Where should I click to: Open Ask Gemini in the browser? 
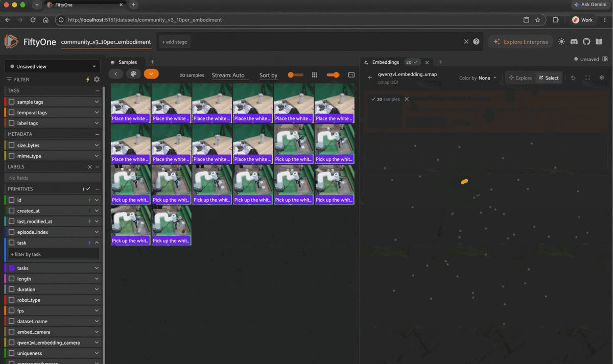click(x=590, y=5)
